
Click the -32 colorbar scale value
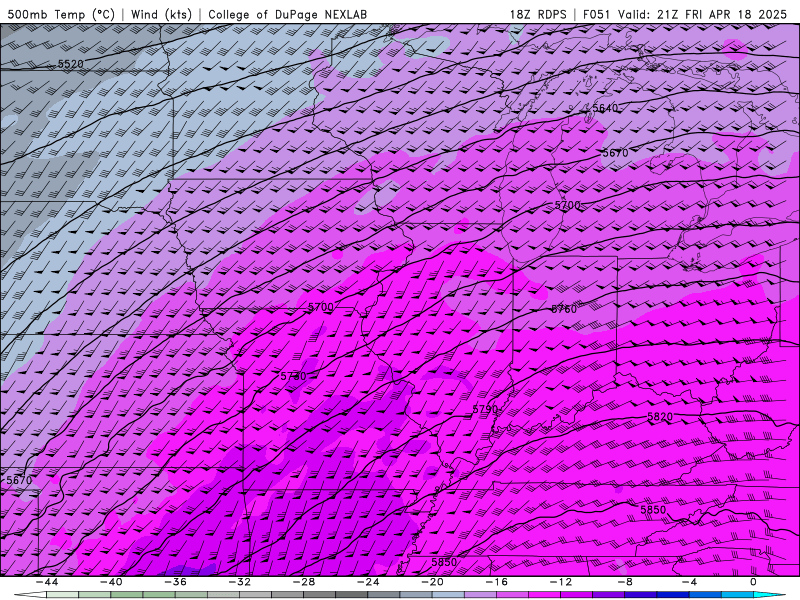(x=240, y=582)
